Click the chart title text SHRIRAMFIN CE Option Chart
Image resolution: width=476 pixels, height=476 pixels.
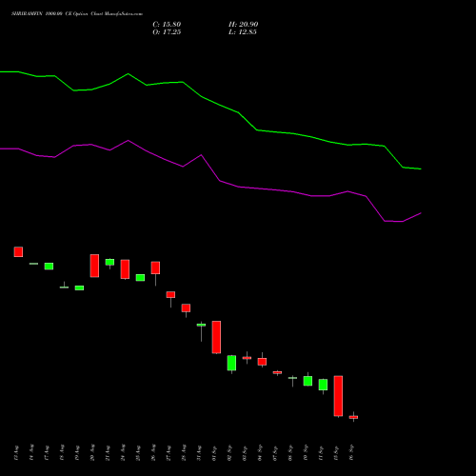coord(77,14)
